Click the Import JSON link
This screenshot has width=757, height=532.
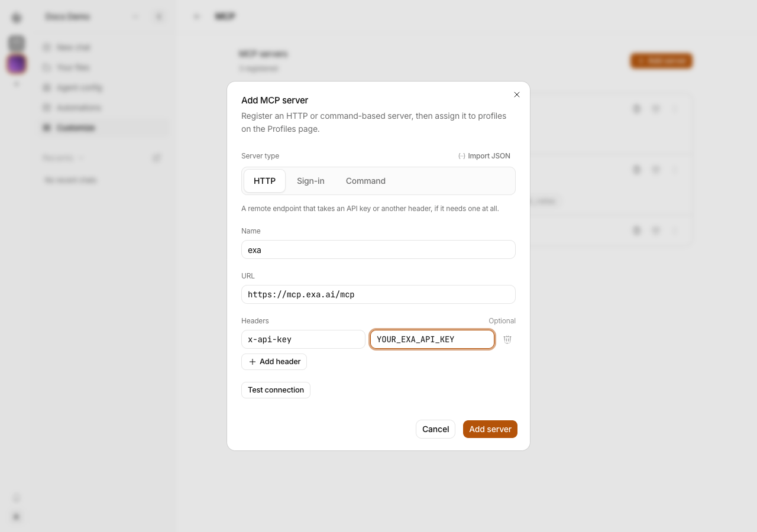pos(484,156)
